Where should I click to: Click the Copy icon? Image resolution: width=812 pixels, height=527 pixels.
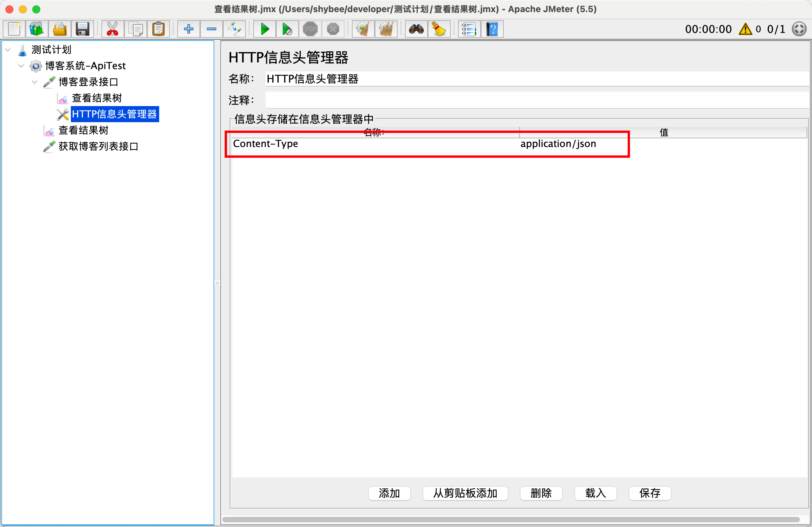[135, 29]
